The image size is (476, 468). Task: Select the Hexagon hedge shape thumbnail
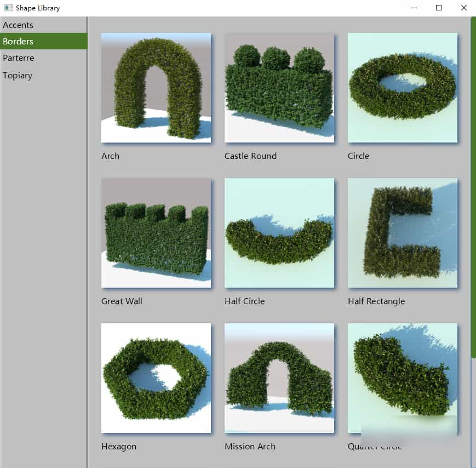(x=156, y=378)
